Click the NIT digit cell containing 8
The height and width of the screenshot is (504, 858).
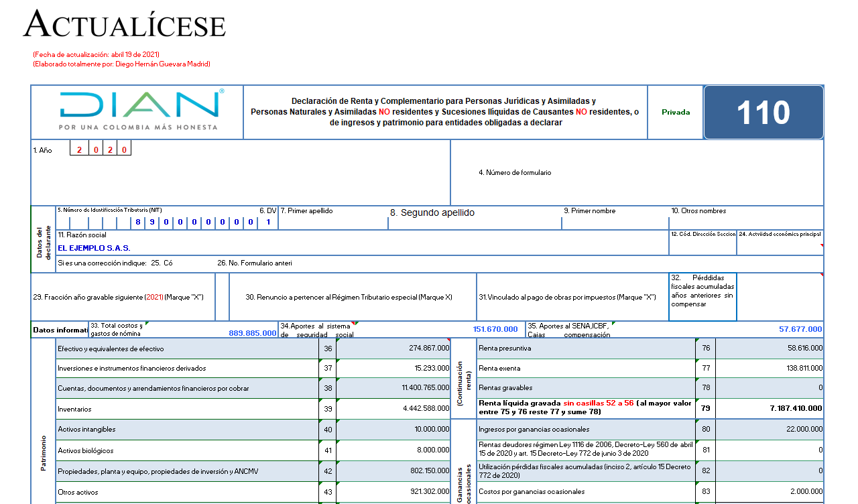coord(137,222)
